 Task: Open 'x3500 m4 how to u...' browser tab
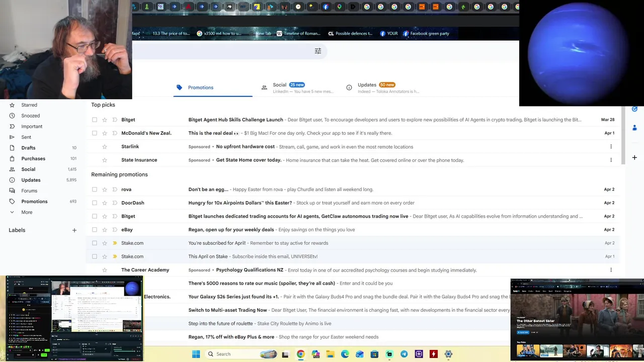(219, 34)
